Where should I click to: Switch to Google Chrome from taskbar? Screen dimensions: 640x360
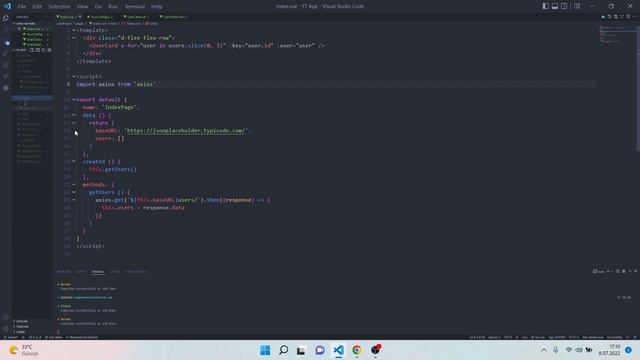[357, 350]
